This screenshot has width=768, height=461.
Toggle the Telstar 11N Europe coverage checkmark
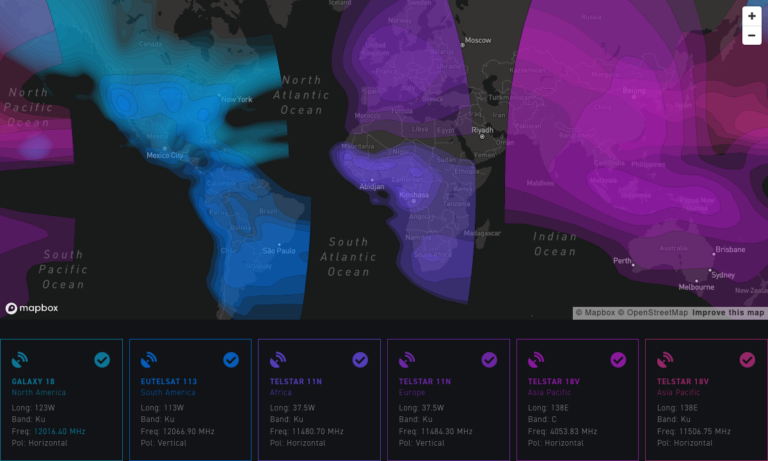click(x=489, y=360)
